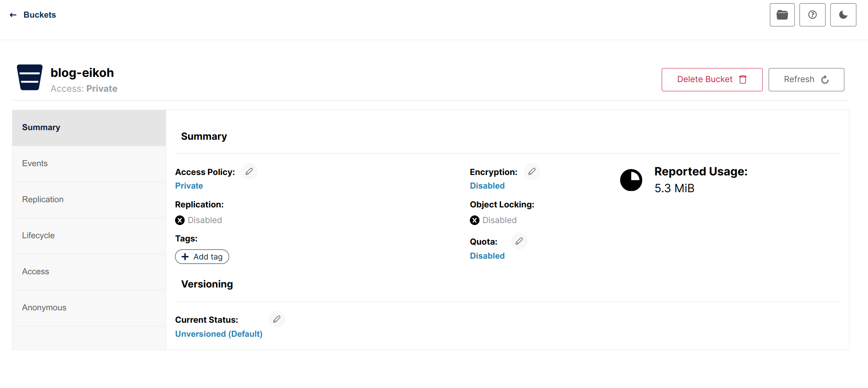Go to the Lifecycle tab

(x=38, y=235)
